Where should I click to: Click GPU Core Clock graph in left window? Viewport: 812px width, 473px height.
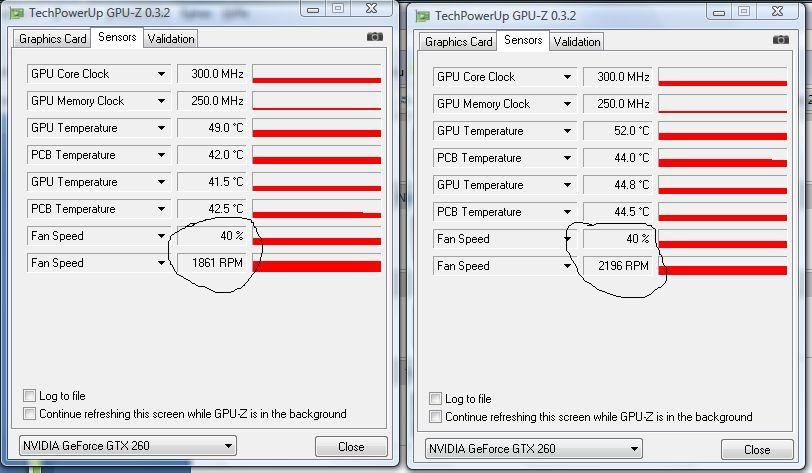click(317, 74)
